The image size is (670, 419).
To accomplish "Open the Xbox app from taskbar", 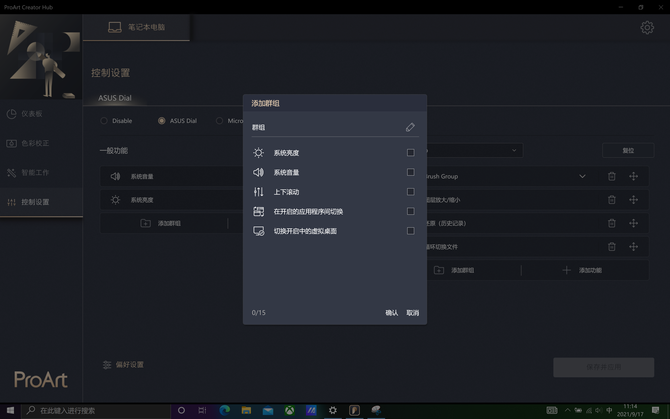I will (x=289, y=410).
